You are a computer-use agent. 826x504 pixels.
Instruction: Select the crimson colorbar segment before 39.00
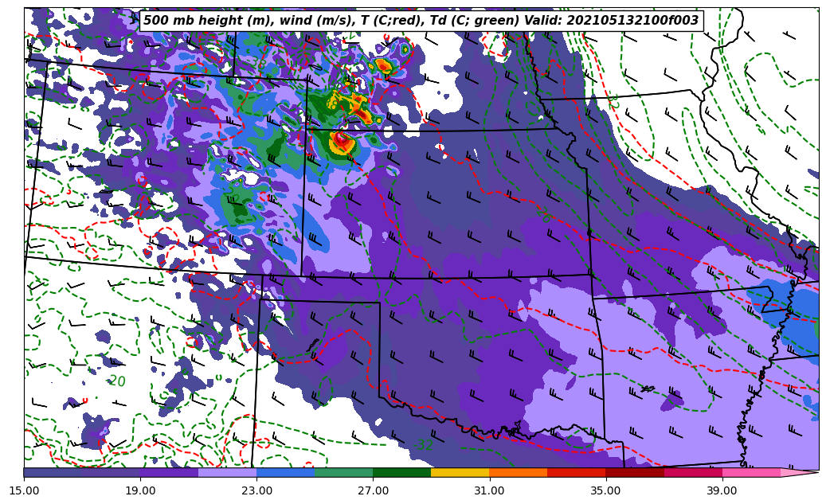point(693,472)
